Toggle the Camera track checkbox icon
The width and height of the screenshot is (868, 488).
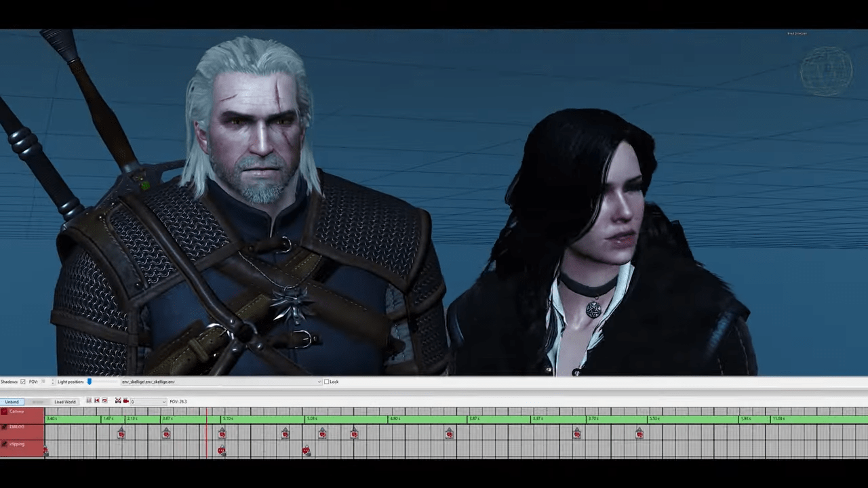4,411
